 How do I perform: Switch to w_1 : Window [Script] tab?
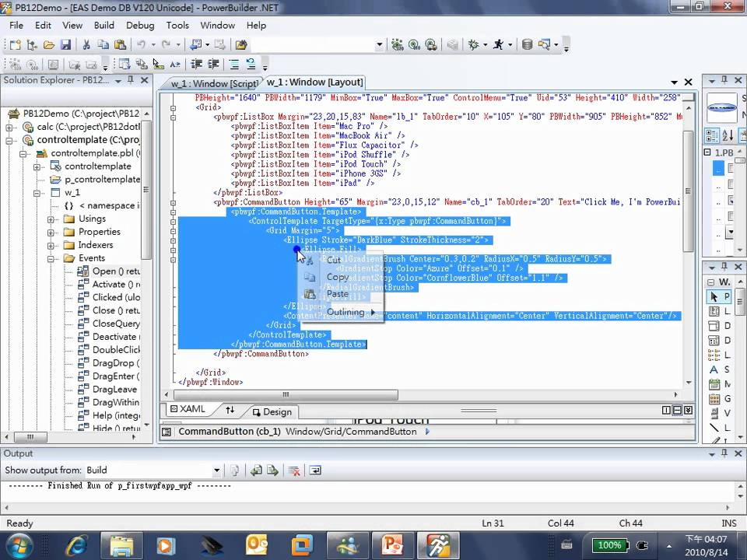[x=215, y=83]
